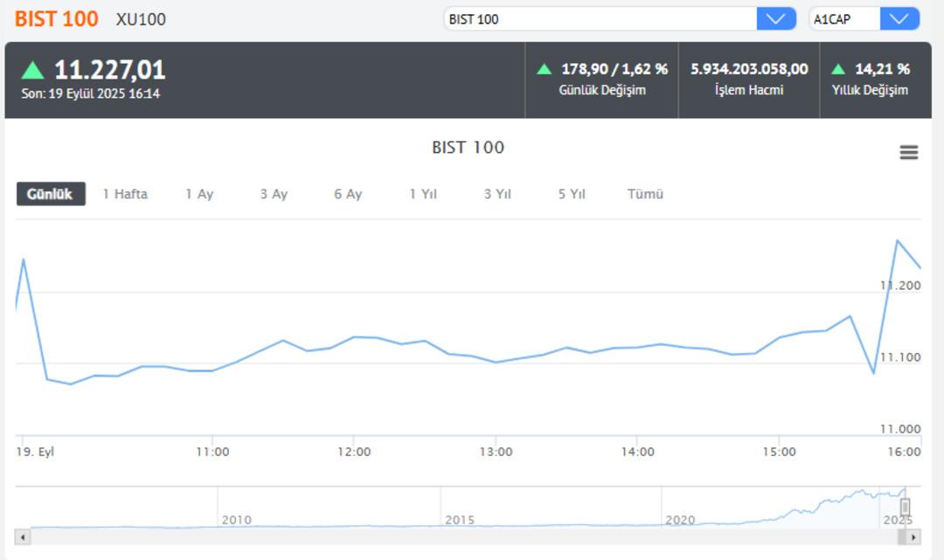
Task: Click the volume value 5.934.203.058,00
Action: coord(749,68)
